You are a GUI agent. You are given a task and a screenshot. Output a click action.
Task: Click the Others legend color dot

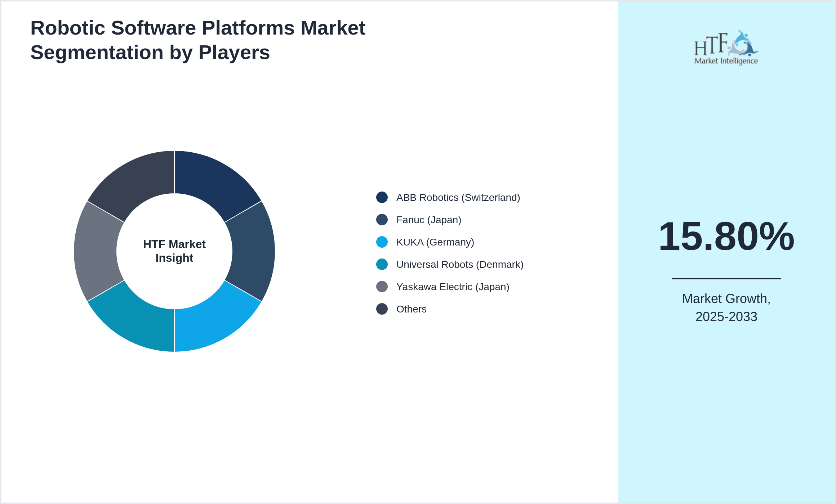382,309
